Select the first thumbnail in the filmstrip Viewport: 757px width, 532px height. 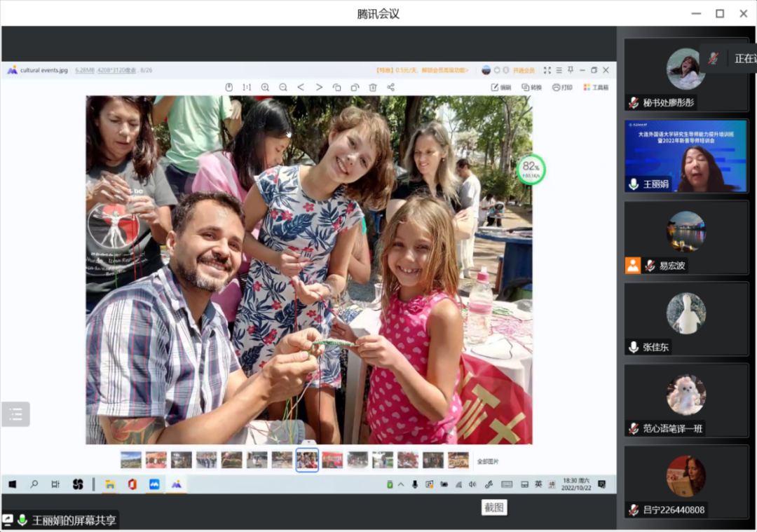point(131,460)
